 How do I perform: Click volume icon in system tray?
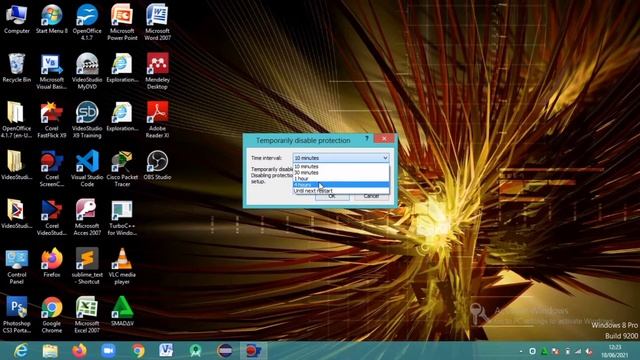[589, 351]
